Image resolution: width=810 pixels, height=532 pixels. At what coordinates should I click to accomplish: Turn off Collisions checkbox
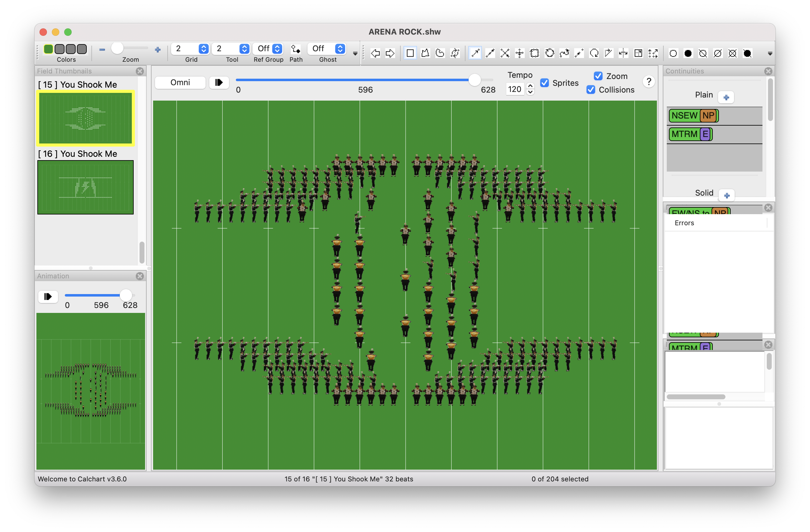(x=591, y=89)
